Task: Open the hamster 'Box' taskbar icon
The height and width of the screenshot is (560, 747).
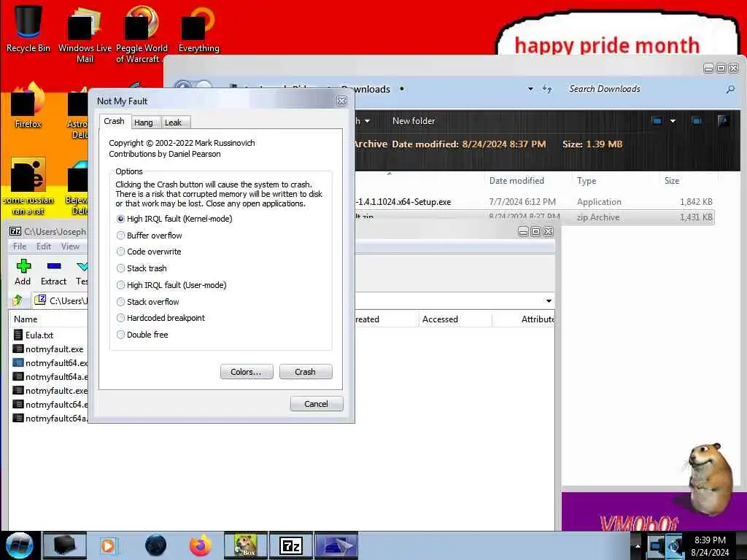Action: click(x=245, y=545)
